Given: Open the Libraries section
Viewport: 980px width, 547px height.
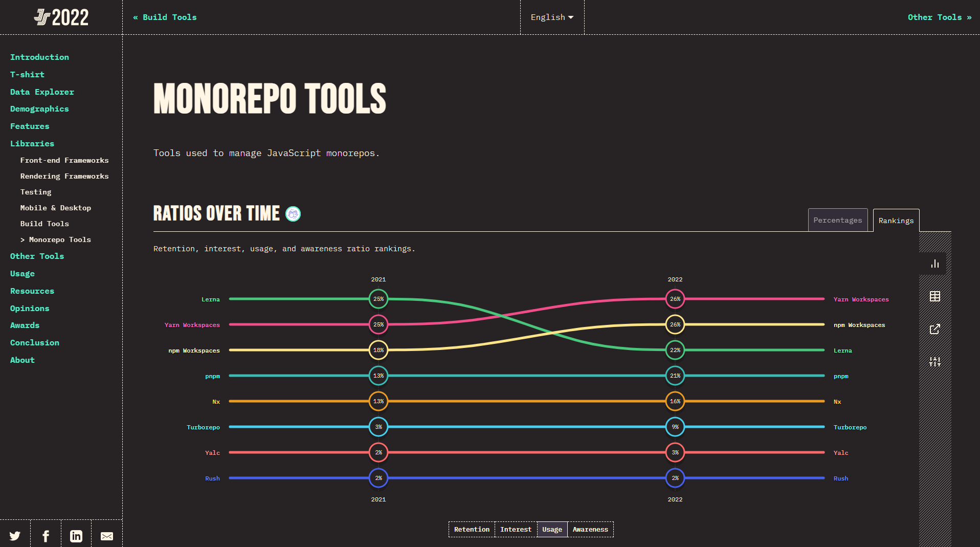Looking at the screenshot, I should 32,144.
